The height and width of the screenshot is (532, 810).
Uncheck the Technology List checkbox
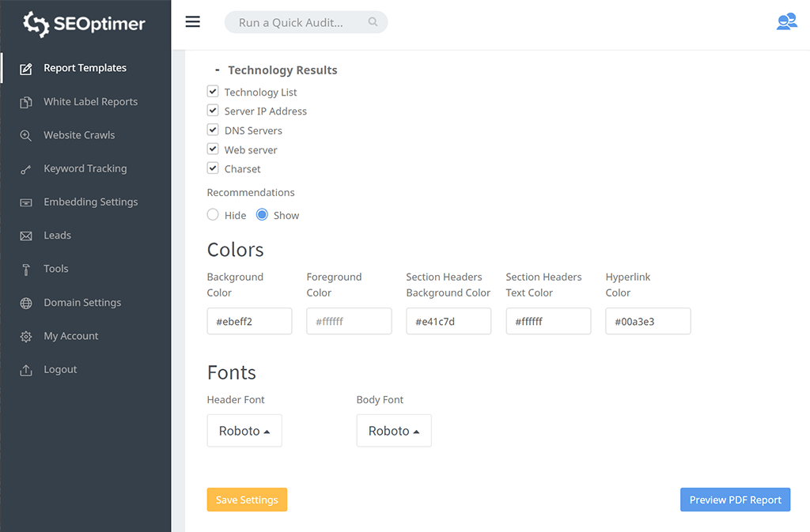pyautogui.click(x=213, y=92)
